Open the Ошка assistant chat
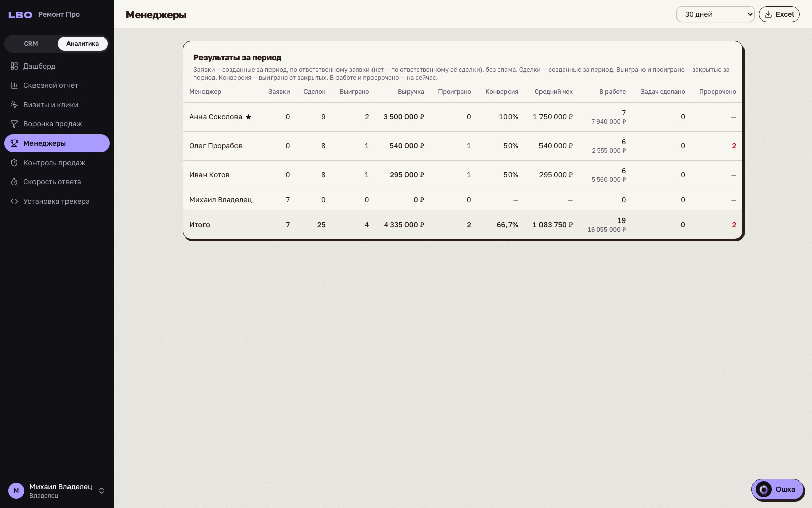Screen dimensions: 812x508 click(777, 489)
